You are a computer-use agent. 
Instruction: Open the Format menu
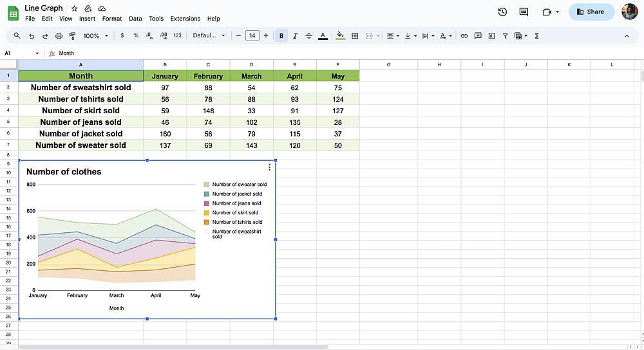pyautogui.click(x=112, y=19)
